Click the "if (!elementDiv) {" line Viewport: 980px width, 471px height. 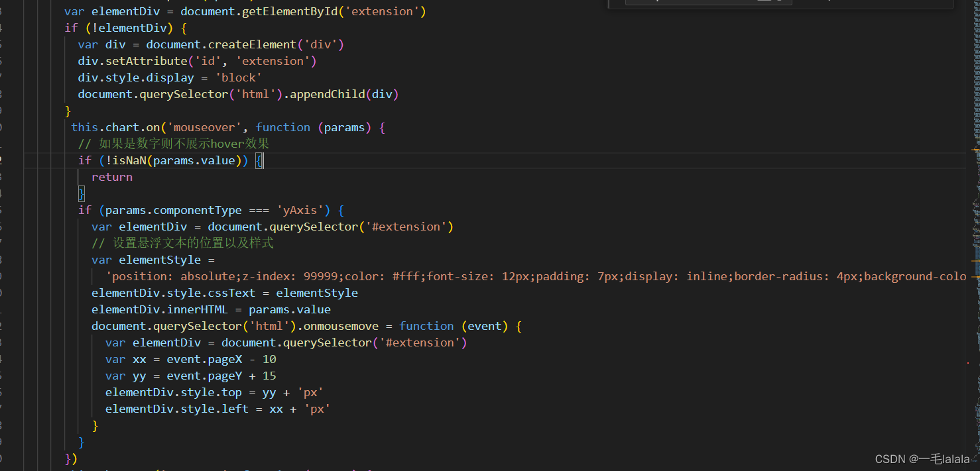click(x=126, y=28)
